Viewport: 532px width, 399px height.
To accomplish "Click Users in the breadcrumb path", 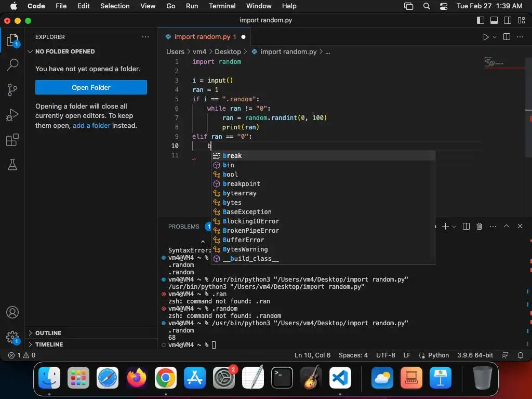I will coord(175,52).
